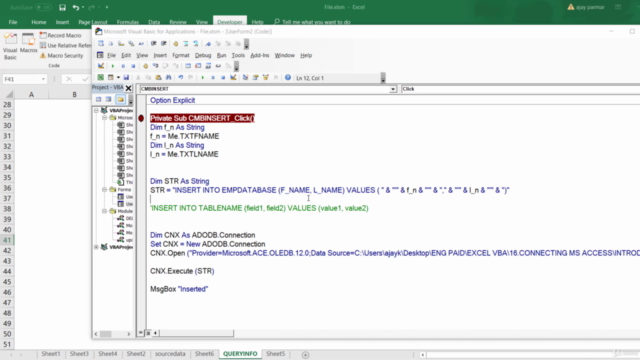640x360 pixels.
Task: Open the Debug menu in VBA editor
Action: (203, 55)
